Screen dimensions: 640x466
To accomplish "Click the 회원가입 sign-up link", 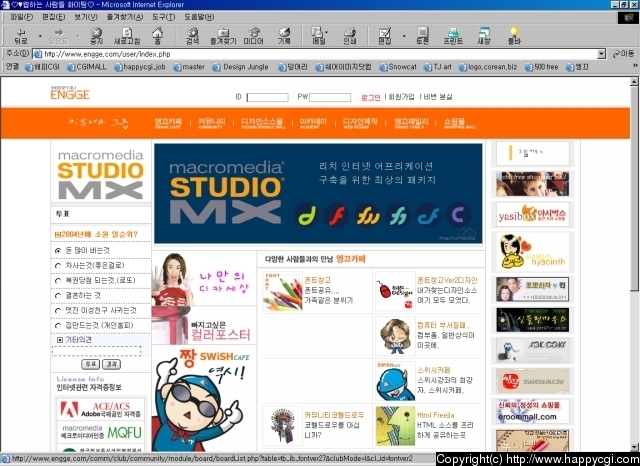I will pos(401,97).
